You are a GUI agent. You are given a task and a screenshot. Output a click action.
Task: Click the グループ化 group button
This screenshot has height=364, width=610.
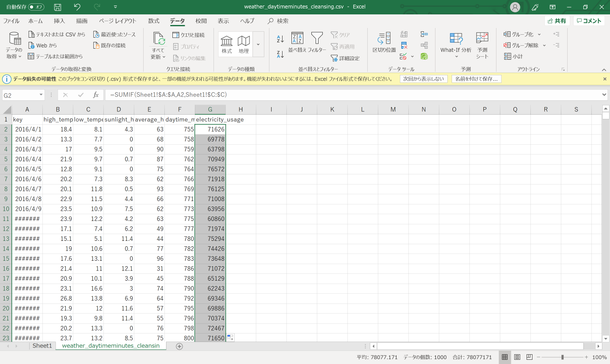point(518,34)
